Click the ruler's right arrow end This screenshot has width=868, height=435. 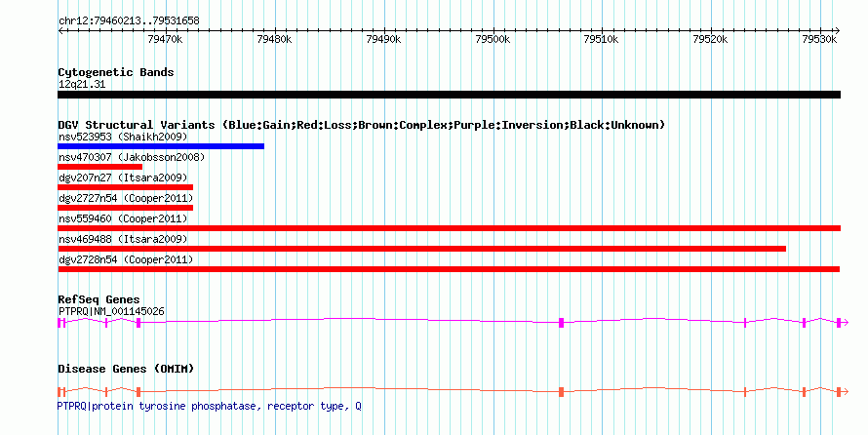[837, 31]
